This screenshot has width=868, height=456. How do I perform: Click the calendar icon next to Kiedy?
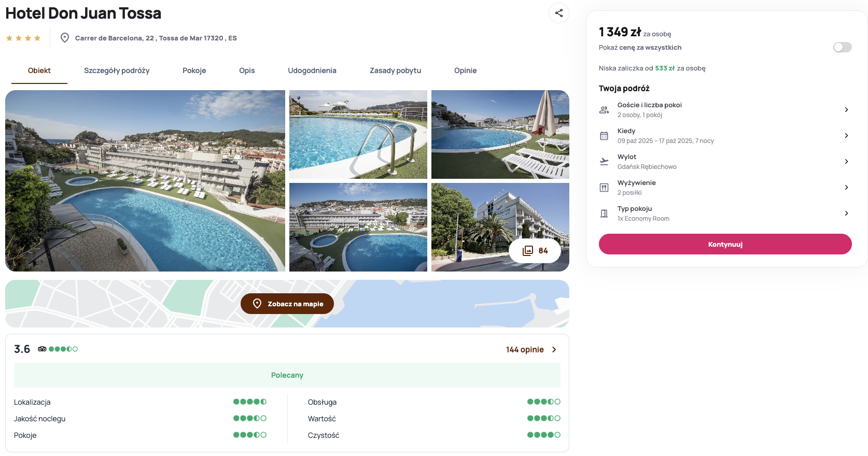tap(604, 136)
